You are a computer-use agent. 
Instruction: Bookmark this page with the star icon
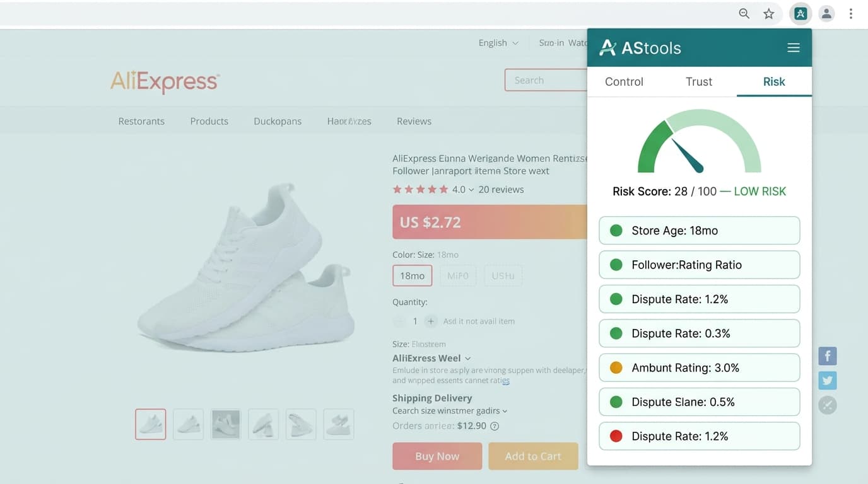[x=768, y=14]
